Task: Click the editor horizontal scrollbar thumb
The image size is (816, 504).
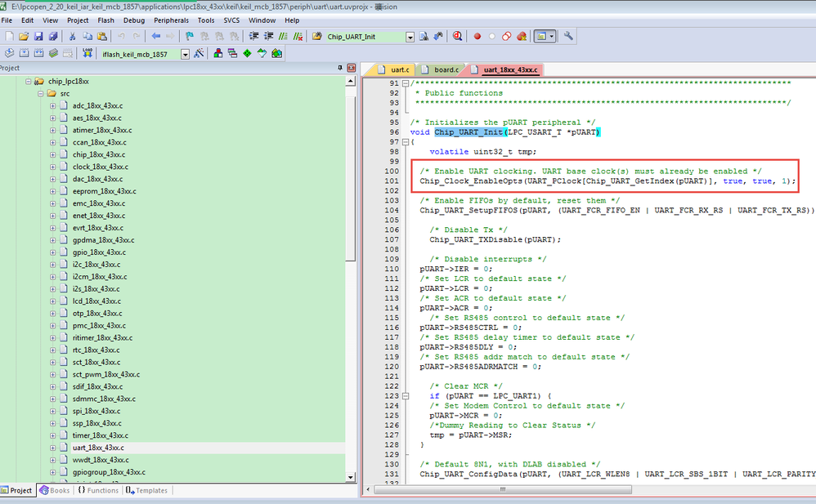Action: pyautogui.click(x=503, y=489)
